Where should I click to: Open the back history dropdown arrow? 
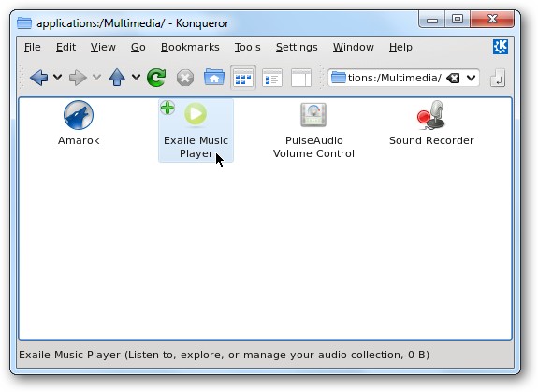pos(58,77)
